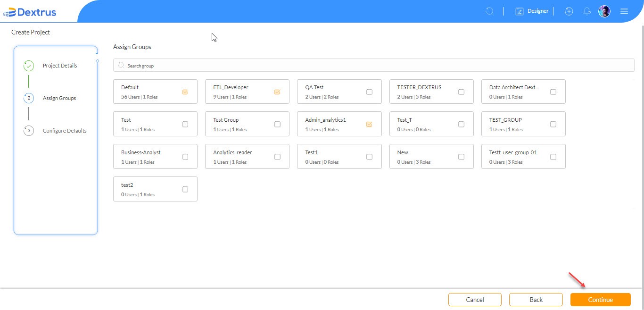Click the TEST_GROUP group name
The height and width of the screenshot is (310, 644).
point(505,120)
